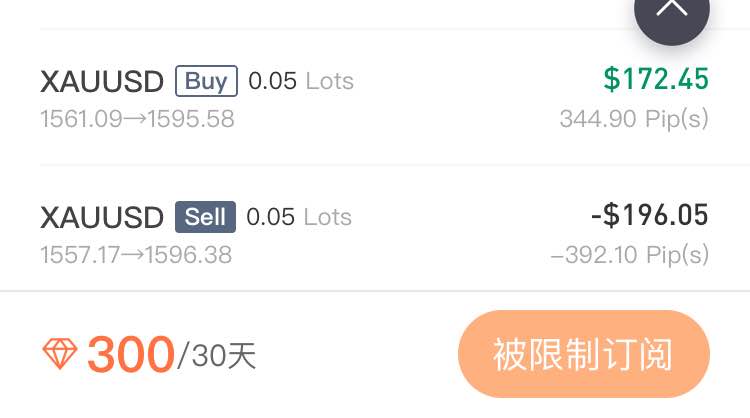Image resolution: width=750 pixels, height=418 pixels.
Task: Tap the scroll-to-top chevron button
Action: 671,10
